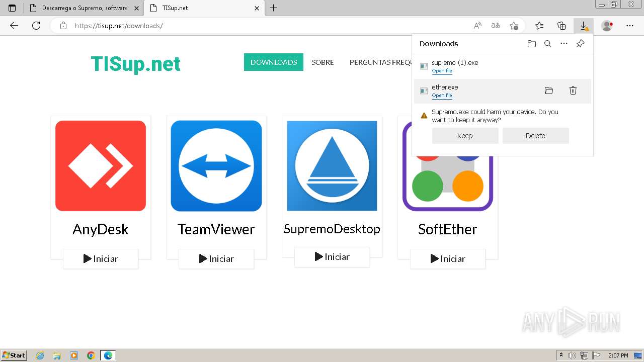Close the TISup.net tab

(x=257, y=8)
